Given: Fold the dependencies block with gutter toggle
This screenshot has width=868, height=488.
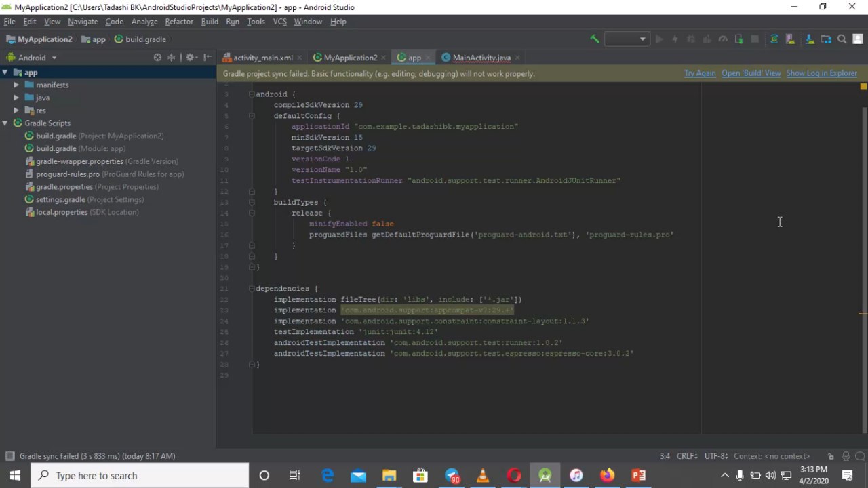Looking at the screenshot, I should pyautogui.click(x=252, y=289).
